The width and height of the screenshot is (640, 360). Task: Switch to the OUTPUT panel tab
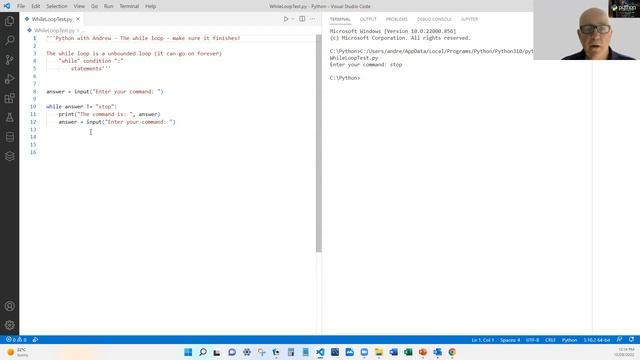pyautogui.click(x=368, y=19)
